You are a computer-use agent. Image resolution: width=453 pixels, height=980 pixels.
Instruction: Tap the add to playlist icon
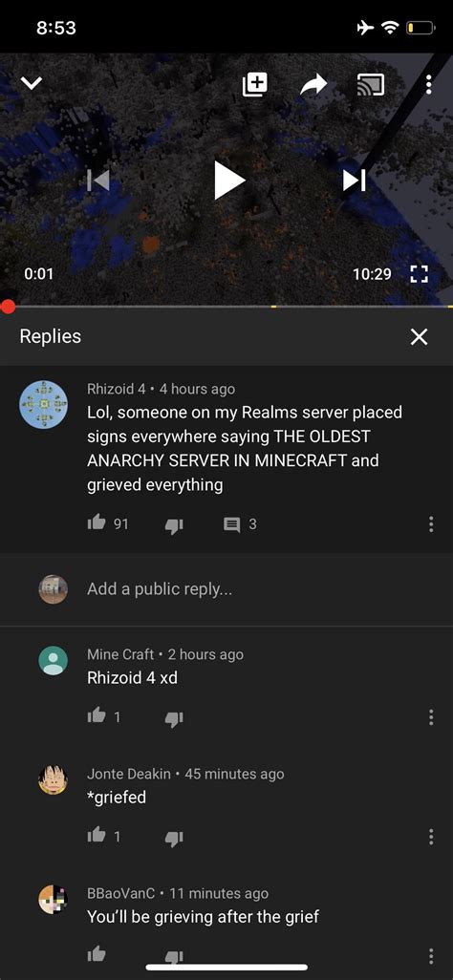point(254,84)
